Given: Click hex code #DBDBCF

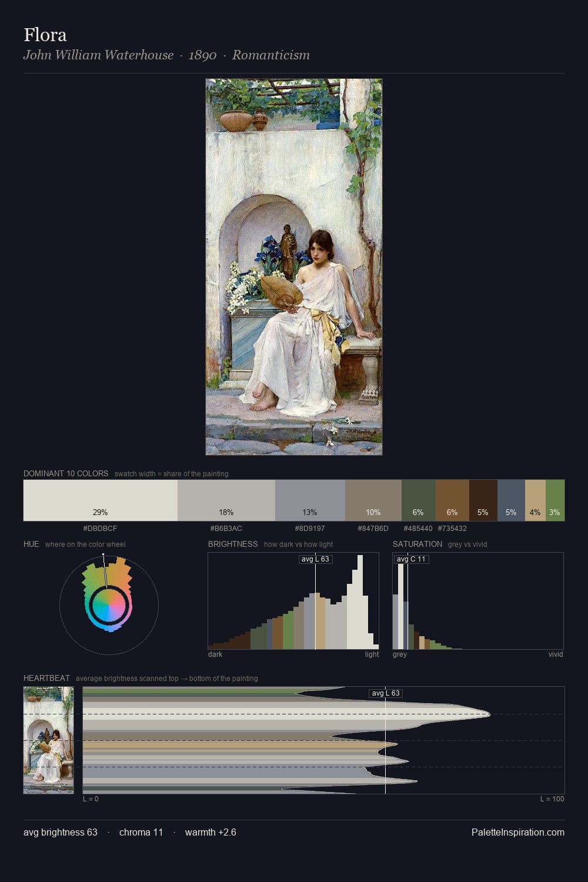Looking at the screenshot, I should 100,529.
